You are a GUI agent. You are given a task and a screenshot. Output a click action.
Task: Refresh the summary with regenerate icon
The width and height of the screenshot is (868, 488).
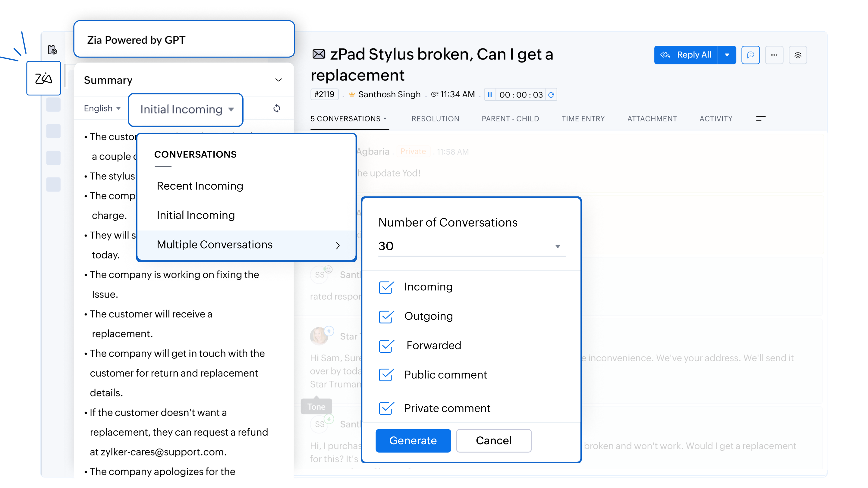(277, 108)
